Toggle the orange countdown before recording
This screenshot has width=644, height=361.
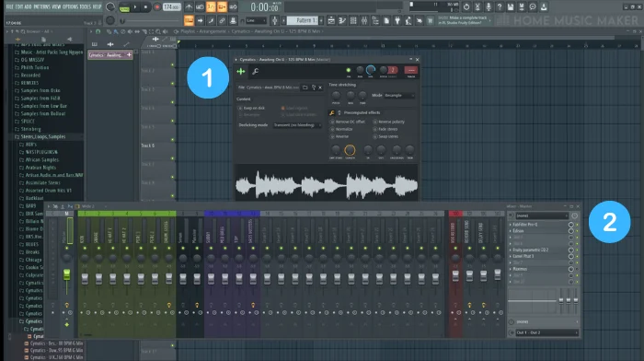tap(211, 7)
